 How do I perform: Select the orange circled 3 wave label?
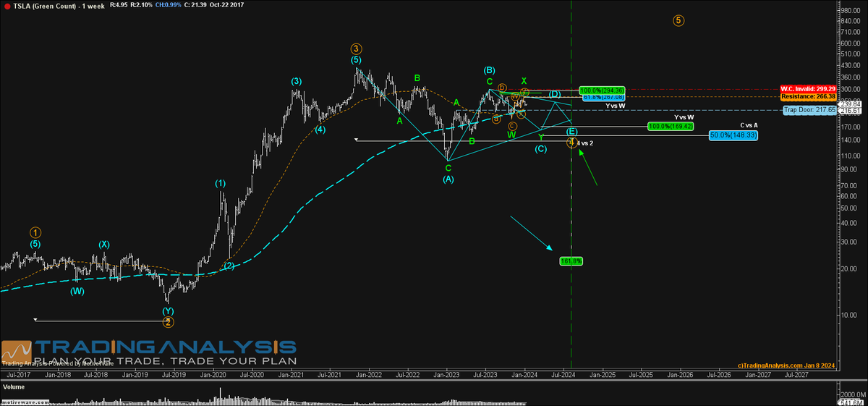(357, 48)
